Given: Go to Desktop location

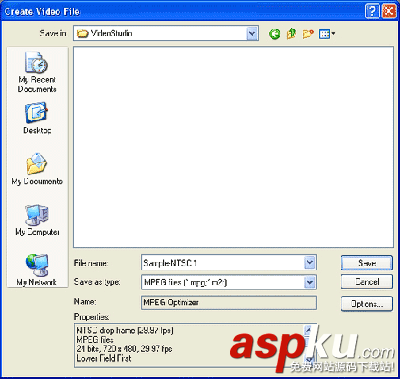Looking at the screenshot, I should pyautogui.click(x=37, y=118).
